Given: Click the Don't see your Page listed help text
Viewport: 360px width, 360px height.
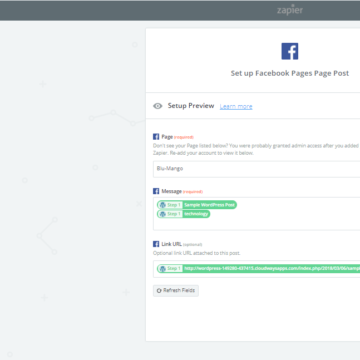Looking at the screenshot, I should click(x=256, y=149).
